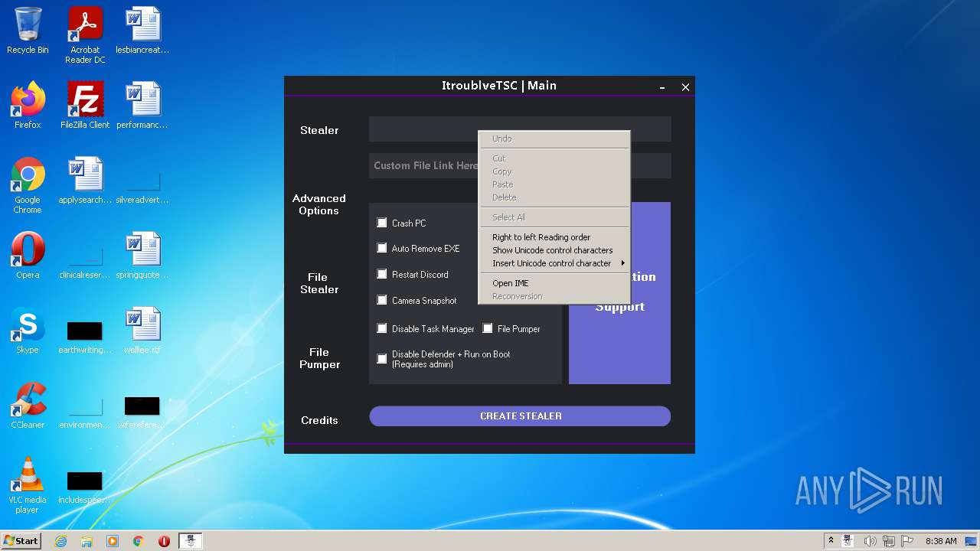Screen dimensions: 980x551
Task: Select the includespee... desktop file
Action: (85, 487)
